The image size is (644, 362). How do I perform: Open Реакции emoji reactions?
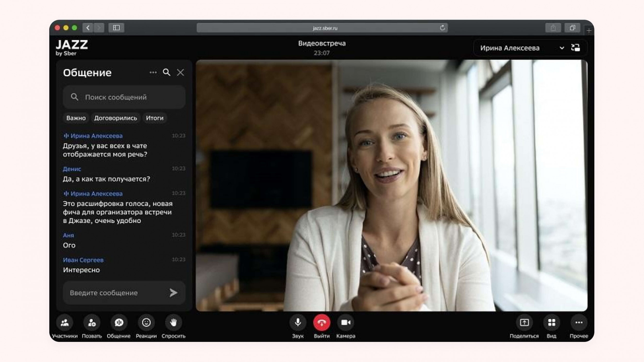click(146, 322)
